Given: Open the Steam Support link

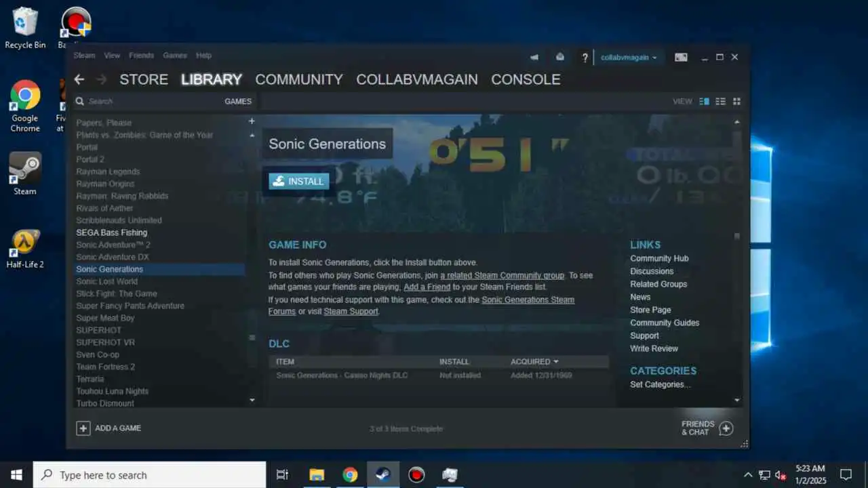Looking at the screenshot, I should click(x=351, y=312).
